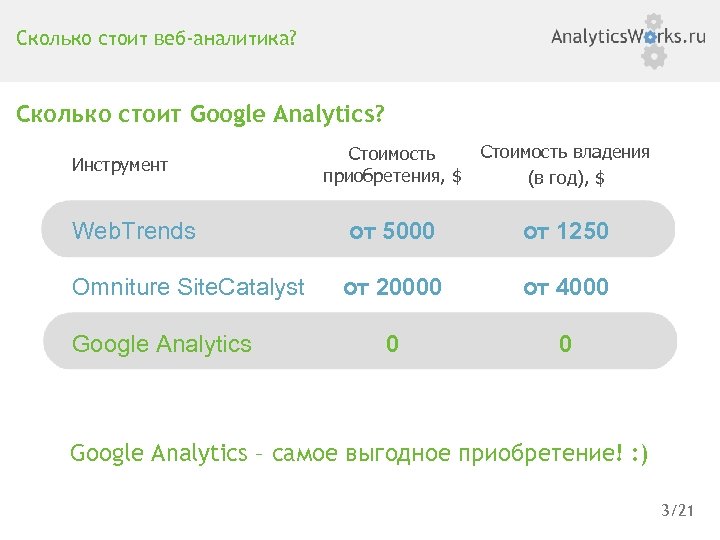Click the bottom gray gear under the logo
Screen dimensions: 720x540
[x=654, y=57]
